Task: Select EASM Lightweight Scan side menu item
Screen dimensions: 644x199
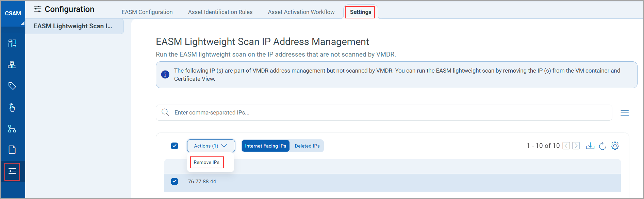Action: (x=75, y=26)
